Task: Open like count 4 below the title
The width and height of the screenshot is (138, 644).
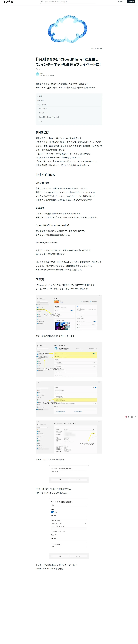Action: 40,69
